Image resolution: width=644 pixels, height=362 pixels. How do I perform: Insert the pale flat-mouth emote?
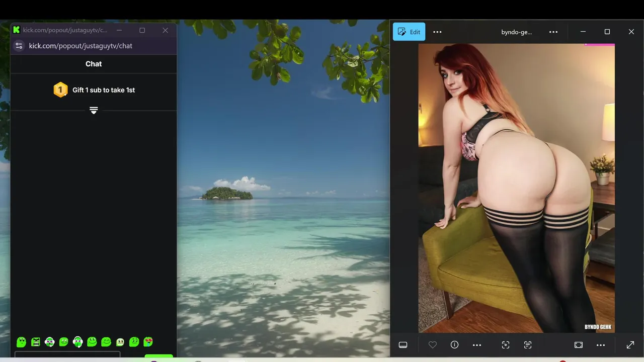120,342
